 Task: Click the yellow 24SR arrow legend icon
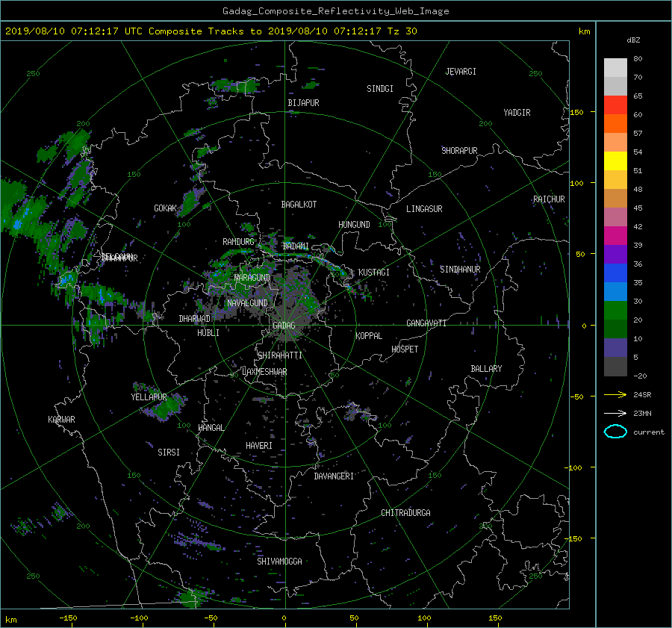tap(615, 395)
